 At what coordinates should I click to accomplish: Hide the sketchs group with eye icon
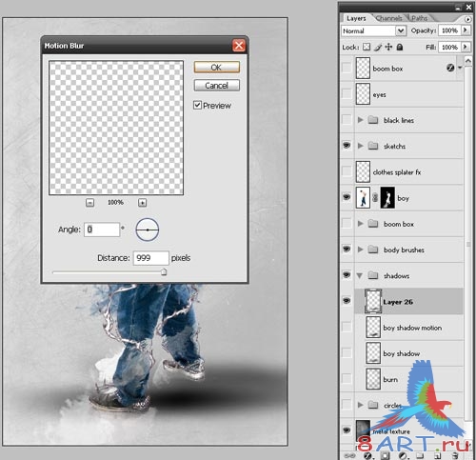[347, 146]
